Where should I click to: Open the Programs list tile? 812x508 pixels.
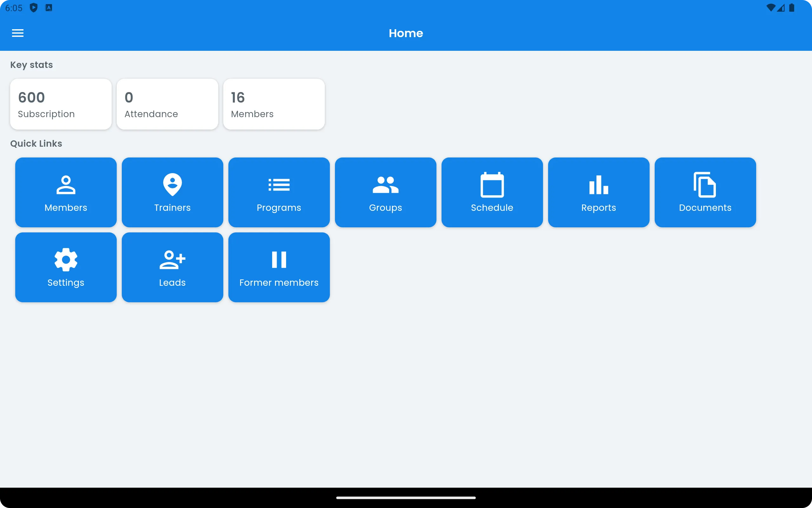pyautogui.click(x=279, y=192)
